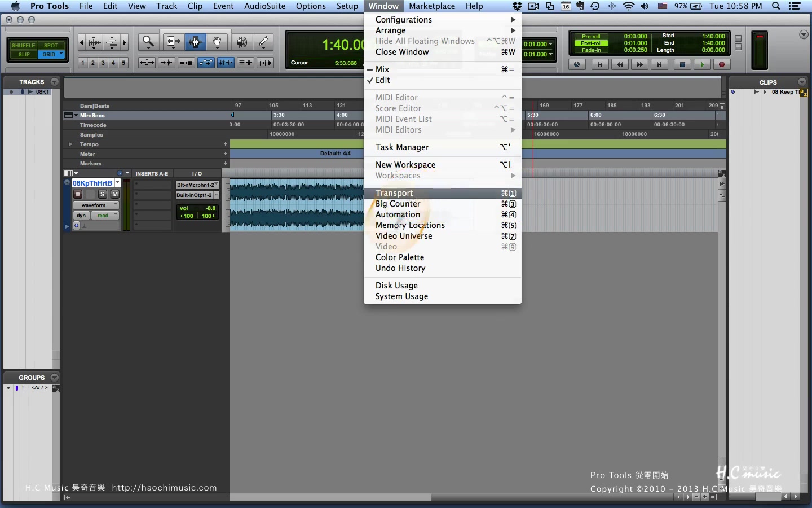Click Return to Zero transport button

pyautogui.click(x=600, y=64)
